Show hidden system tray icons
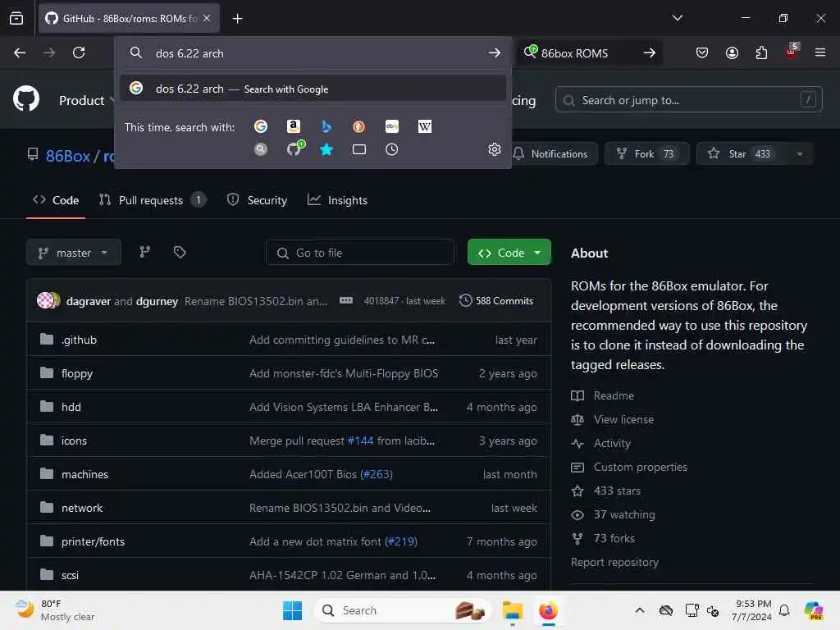 640,610
